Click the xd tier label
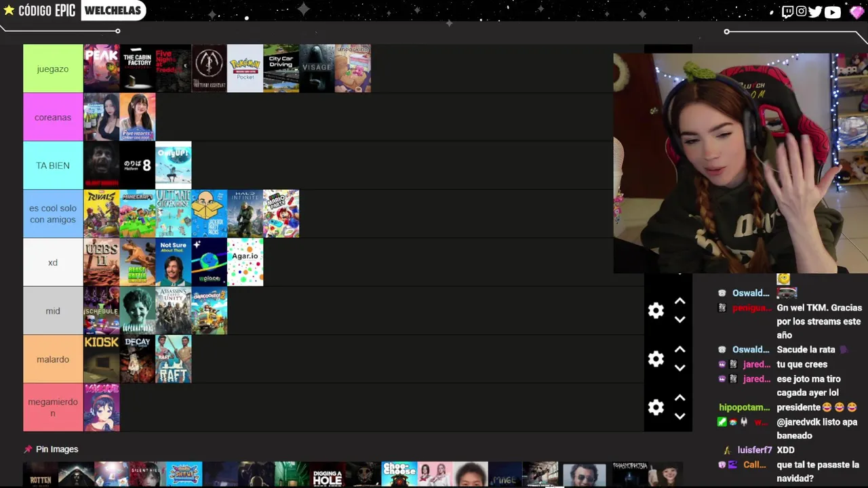 53,262
